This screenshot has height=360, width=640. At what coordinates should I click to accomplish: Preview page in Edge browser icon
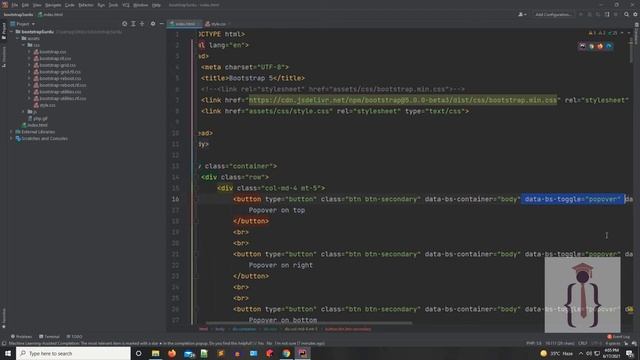(x=609, y=46)
